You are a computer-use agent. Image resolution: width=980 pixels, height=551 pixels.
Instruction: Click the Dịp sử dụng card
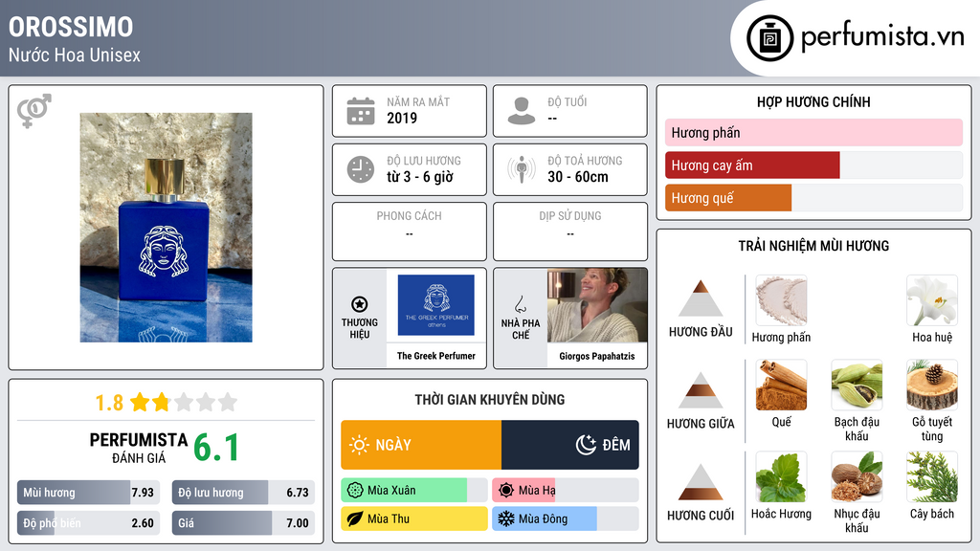click(x=570, y=231)
